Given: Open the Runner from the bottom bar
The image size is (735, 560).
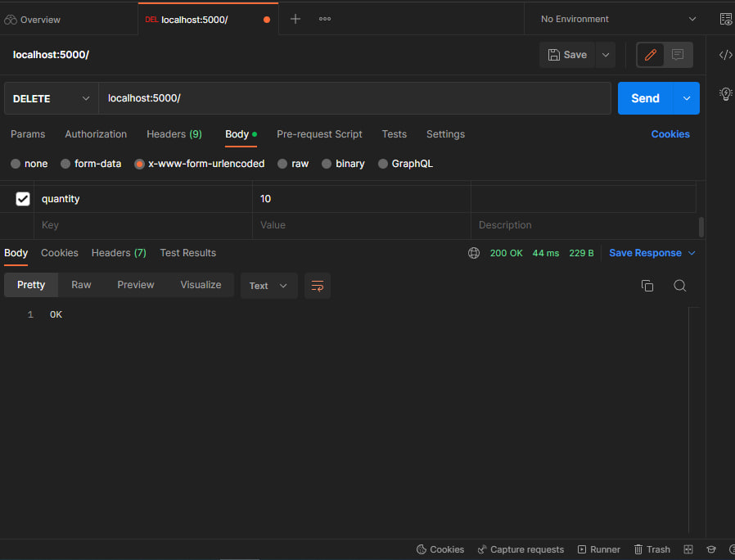Looking at the screenshot, I should pyautogui.click(x=598, y=549).
